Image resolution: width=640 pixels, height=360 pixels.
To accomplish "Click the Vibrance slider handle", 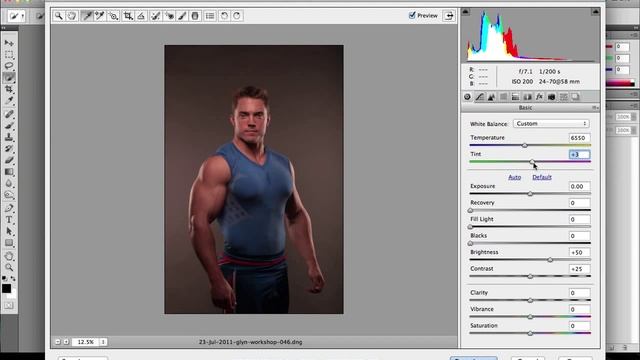I will pos(530,317).
